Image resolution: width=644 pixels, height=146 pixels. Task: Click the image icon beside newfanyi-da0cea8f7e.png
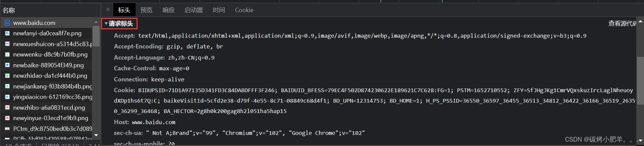7,33
